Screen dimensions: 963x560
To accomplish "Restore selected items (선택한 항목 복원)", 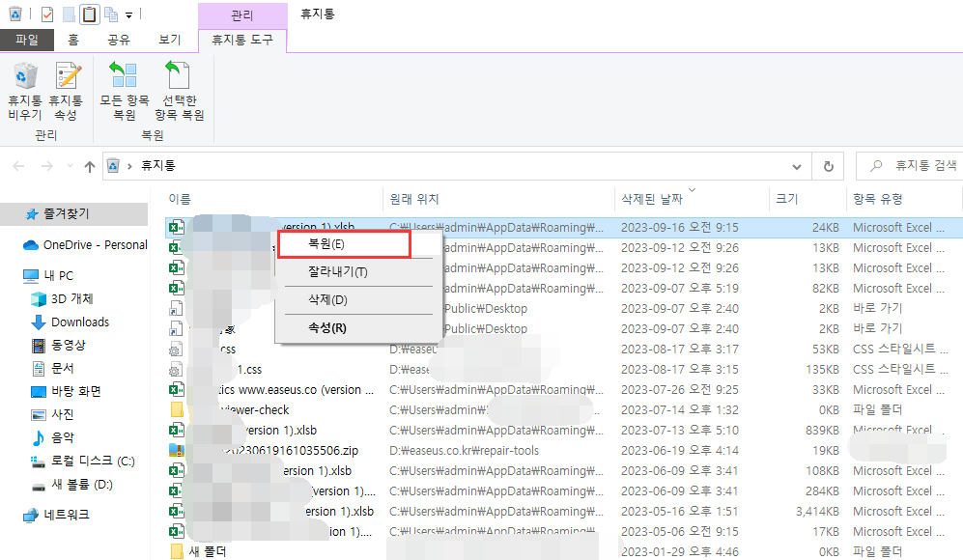I will (178, 89).
